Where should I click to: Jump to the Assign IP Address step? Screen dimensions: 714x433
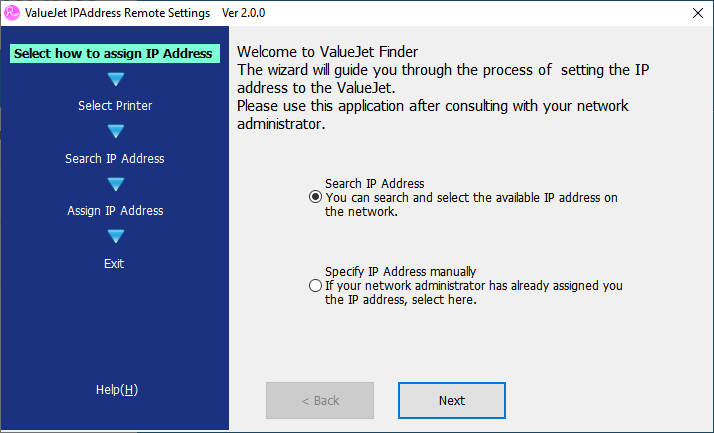tap(115, 211)
